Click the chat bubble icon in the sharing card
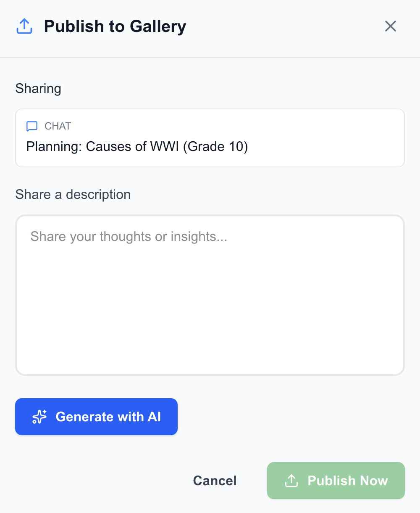 click(32, 126)
